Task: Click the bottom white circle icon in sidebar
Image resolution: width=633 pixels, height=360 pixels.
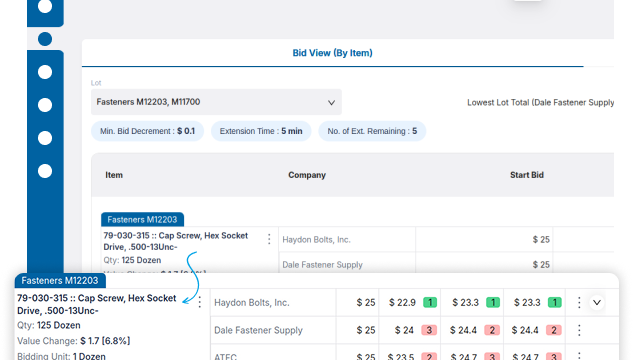Action: [45, 171]
